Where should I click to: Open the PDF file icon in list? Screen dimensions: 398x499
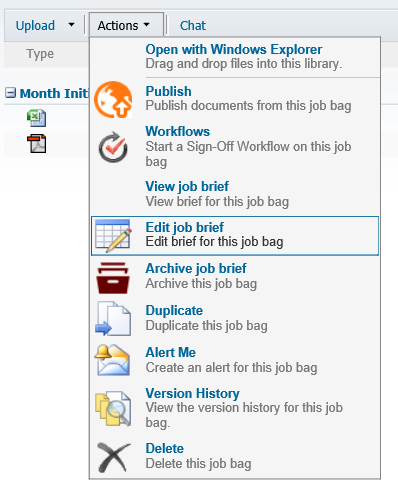(x=37, y=144)
